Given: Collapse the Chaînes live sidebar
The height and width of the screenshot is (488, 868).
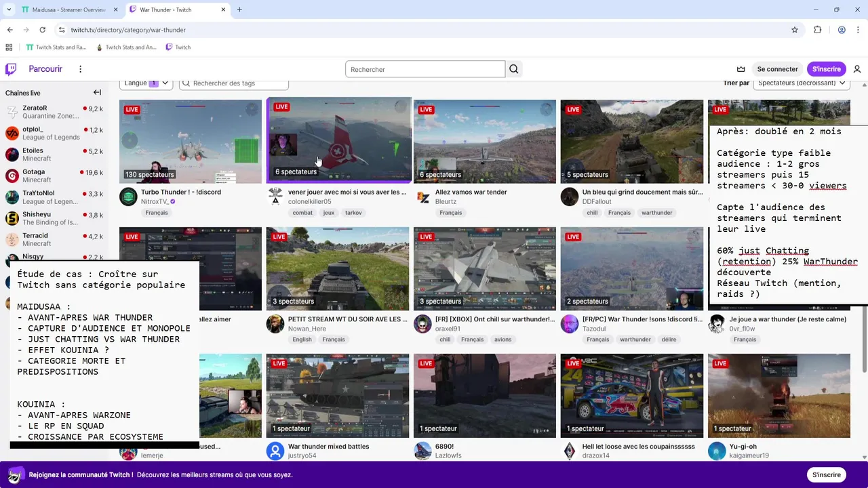Looking at the screenshot, I should (97, 93).
